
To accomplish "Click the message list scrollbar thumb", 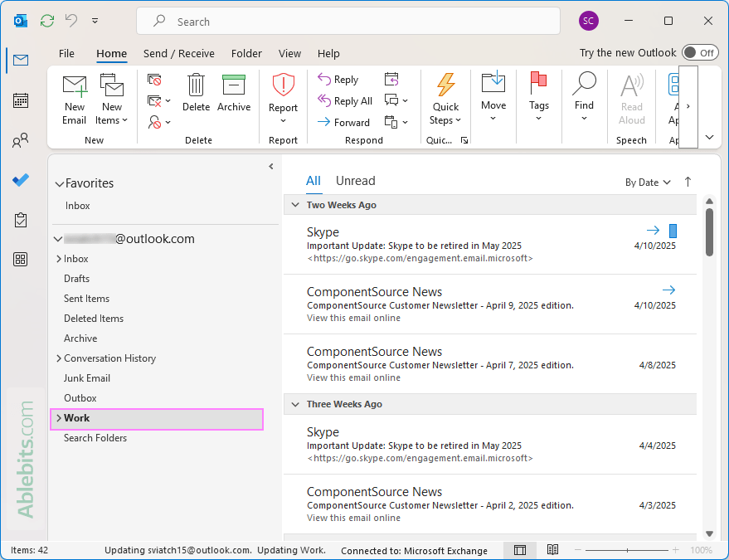I will coord(709,232).
